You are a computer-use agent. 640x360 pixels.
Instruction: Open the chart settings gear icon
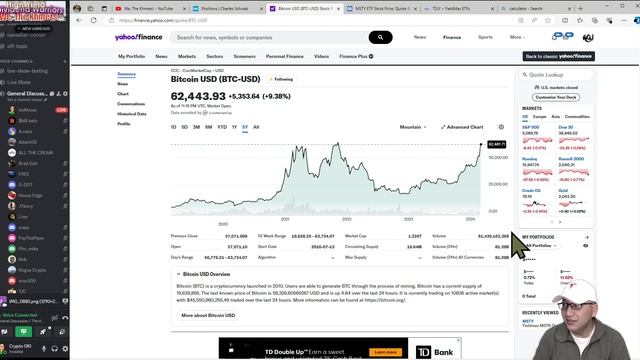501,127
